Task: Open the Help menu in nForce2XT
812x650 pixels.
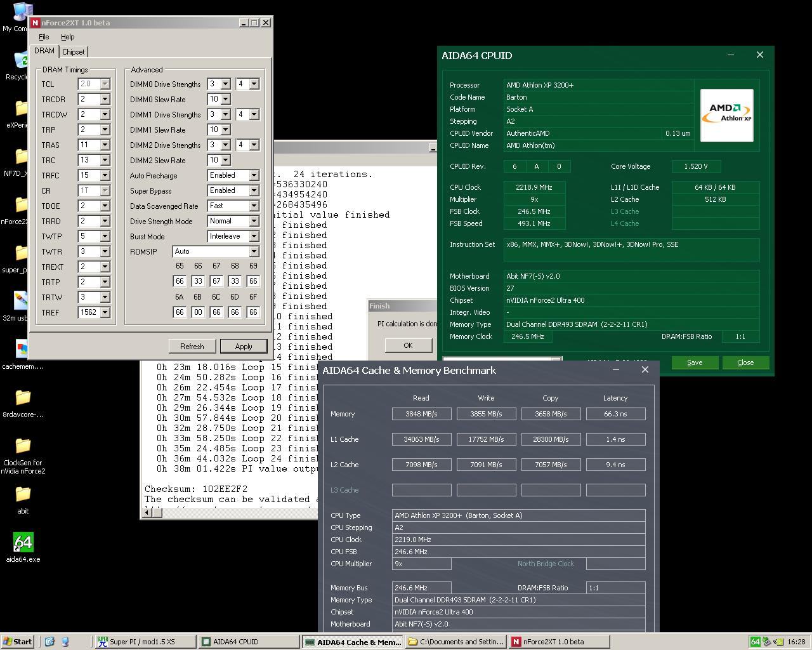Action: point(68,37)
